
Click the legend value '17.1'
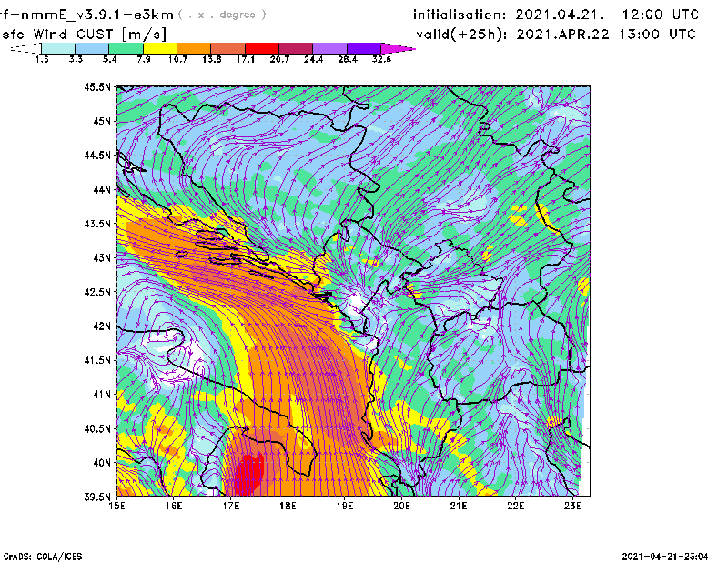point(246,59)
